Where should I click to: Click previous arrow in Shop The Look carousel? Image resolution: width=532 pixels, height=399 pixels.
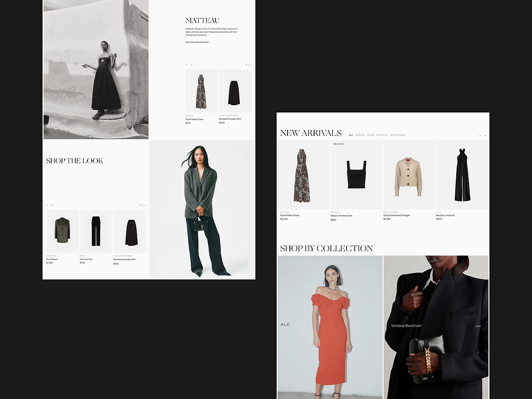(x=47, y=205)
